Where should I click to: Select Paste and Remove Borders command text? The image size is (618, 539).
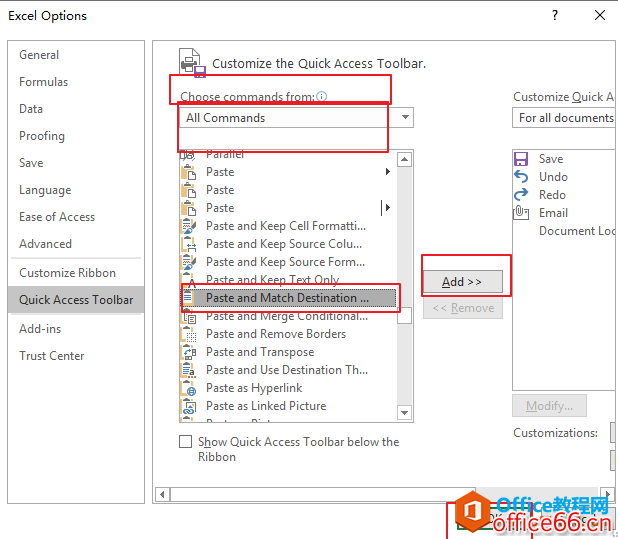tap(276, 334)
